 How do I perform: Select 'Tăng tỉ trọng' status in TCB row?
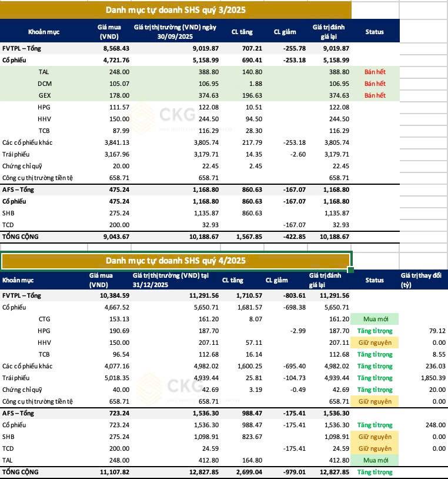(x=375, y=354)
